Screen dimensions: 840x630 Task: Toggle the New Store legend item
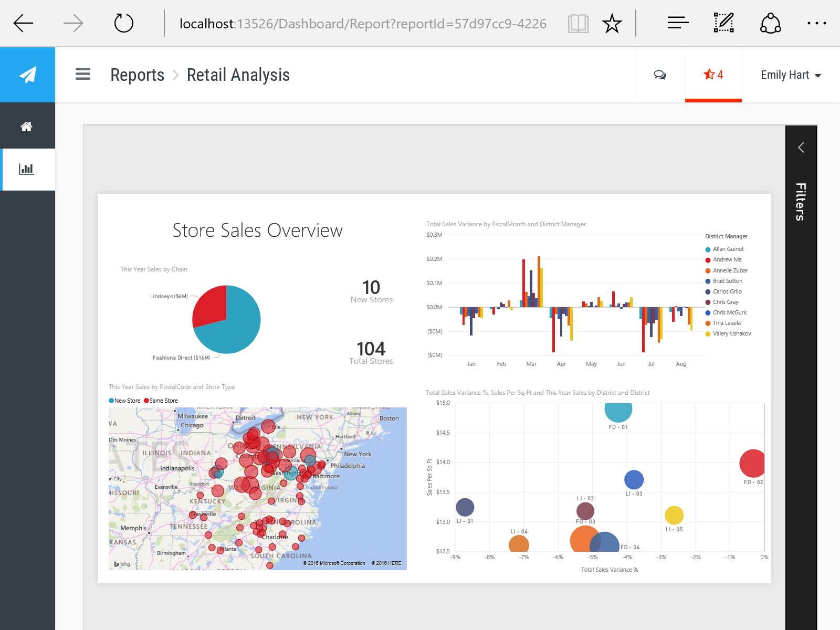124,400
